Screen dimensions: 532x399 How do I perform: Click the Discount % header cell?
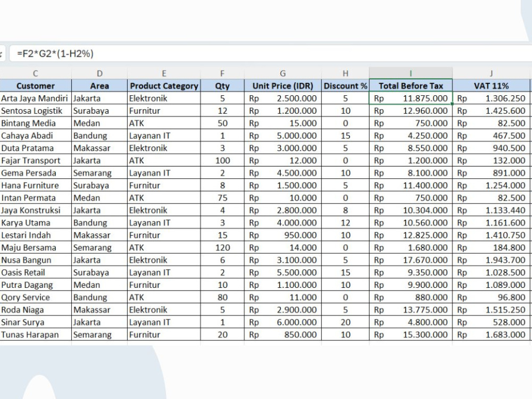tap(345, 86)
